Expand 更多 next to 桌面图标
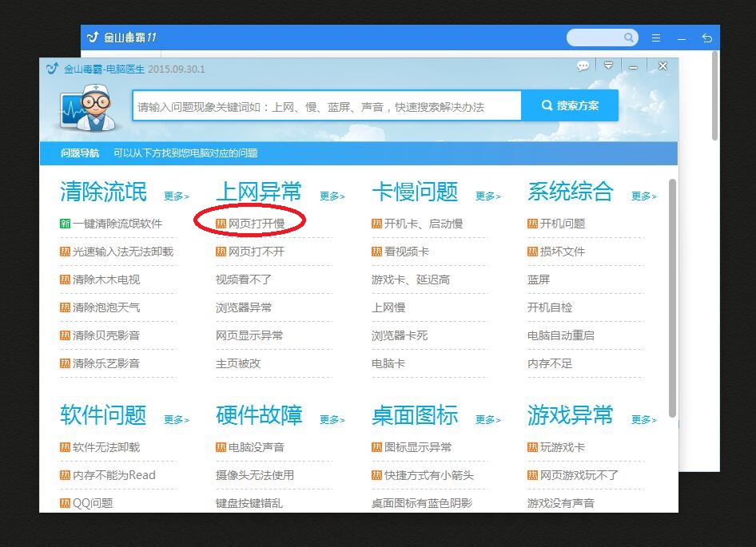756x547 pixels. point(488,420)
